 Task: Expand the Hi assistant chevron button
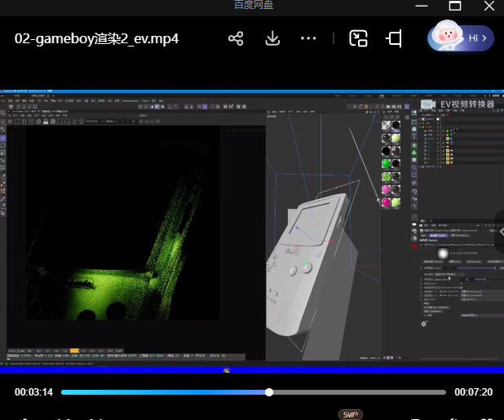coord(485,38)
